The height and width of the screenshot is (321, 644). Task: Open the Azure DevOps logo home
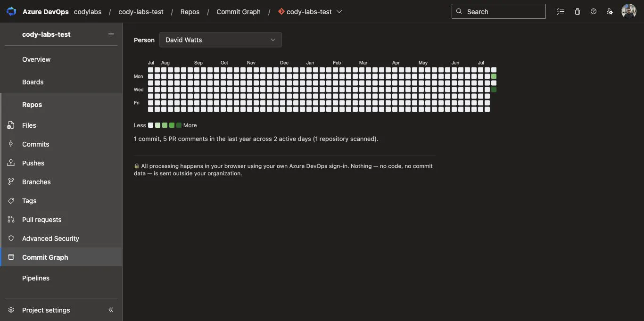11,11
